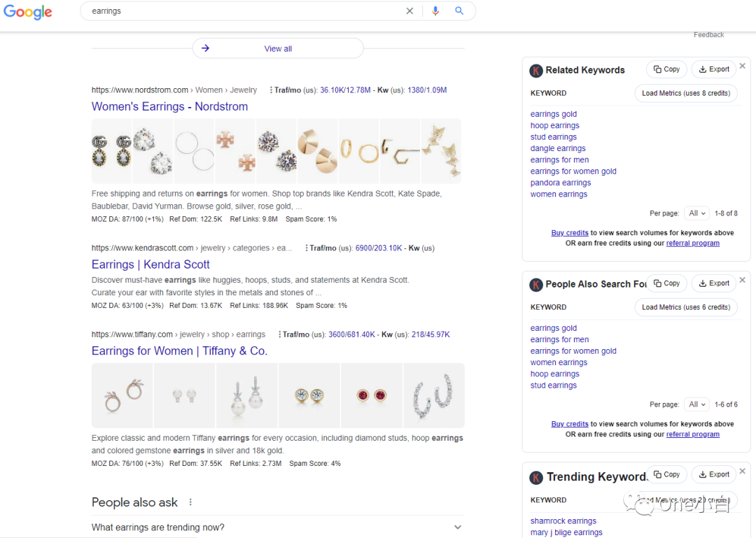
Task: Copy the Related Keywords list
Action: [666, 69]
